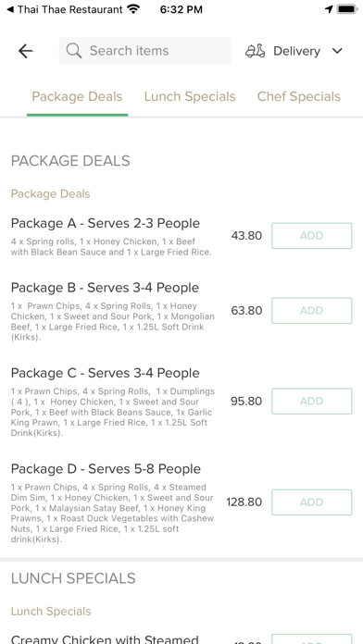Tap the Creamy Chicken with Steamed item
This screenshot has width=363, height=644.
point(105,639)
